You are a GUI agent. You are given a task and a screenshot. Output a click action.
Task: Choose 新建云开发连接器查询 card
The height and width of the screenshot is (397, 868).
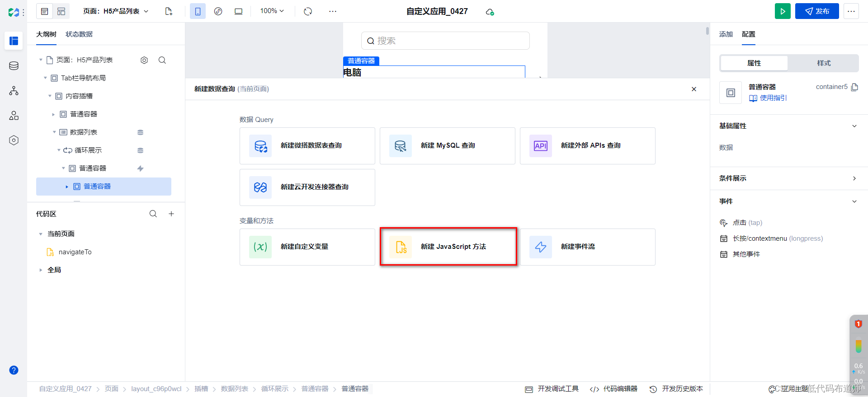pyautogui.click(x=307, y=187)
